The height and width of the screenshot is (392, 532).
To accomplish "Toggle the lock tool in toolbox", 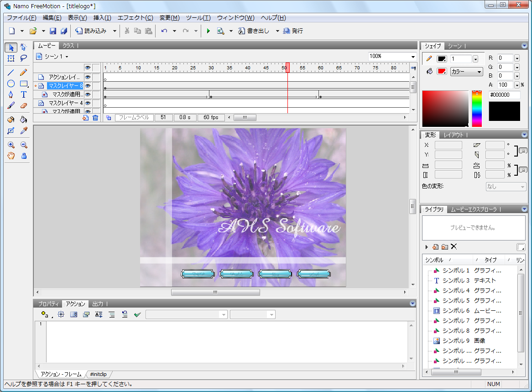I will click(x=23, y=156).
